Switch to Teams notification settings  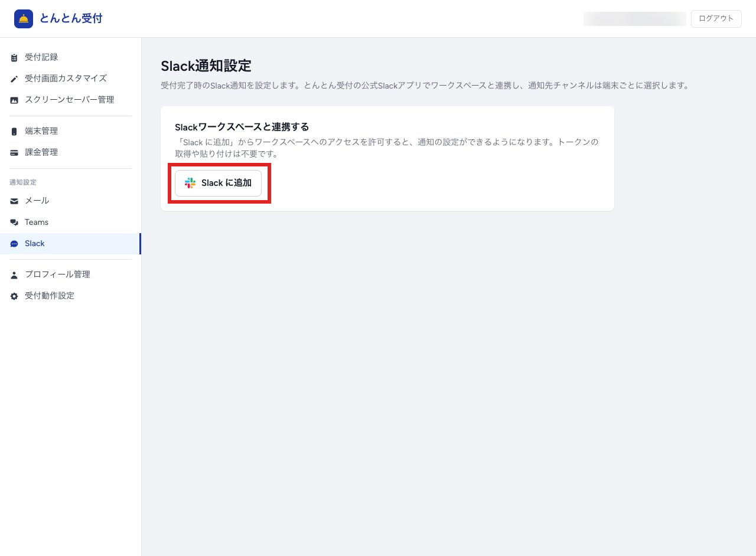pos(70,222)
